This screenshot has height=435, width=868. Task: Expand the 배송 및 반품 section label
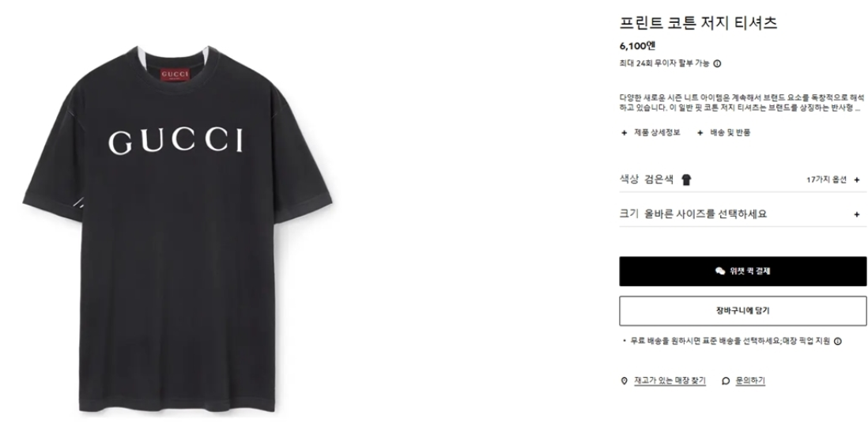click(730, 132)
